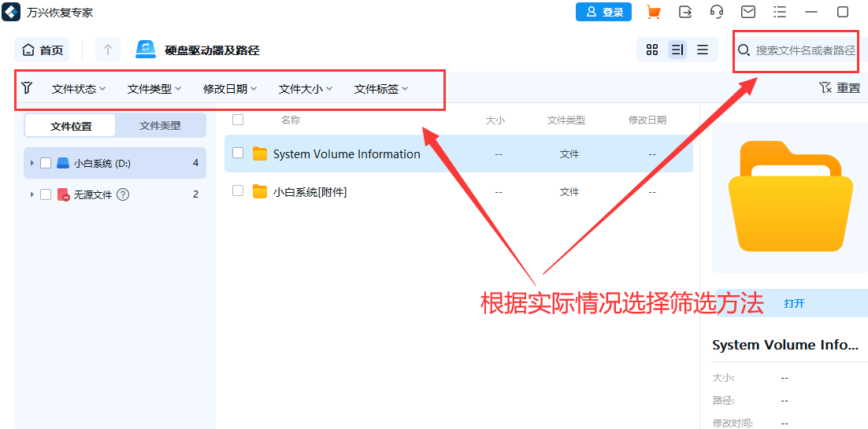Image resolution: width=868 pixels, height=429 pixels.
Task: Open 文件状态 filter dropdown
Action: coord(79,89)
